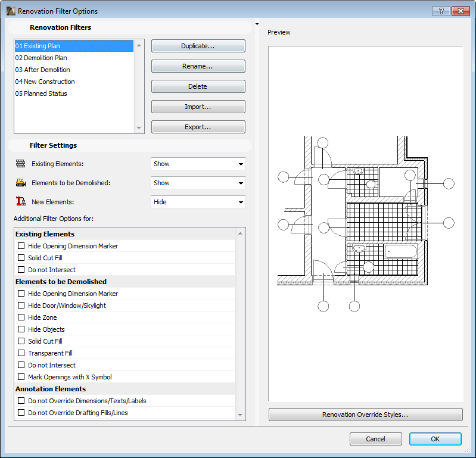The image size is (476, 458).
Task: Click the floor plan preview image
Action: pyautogui.click(x=365, y=223)
